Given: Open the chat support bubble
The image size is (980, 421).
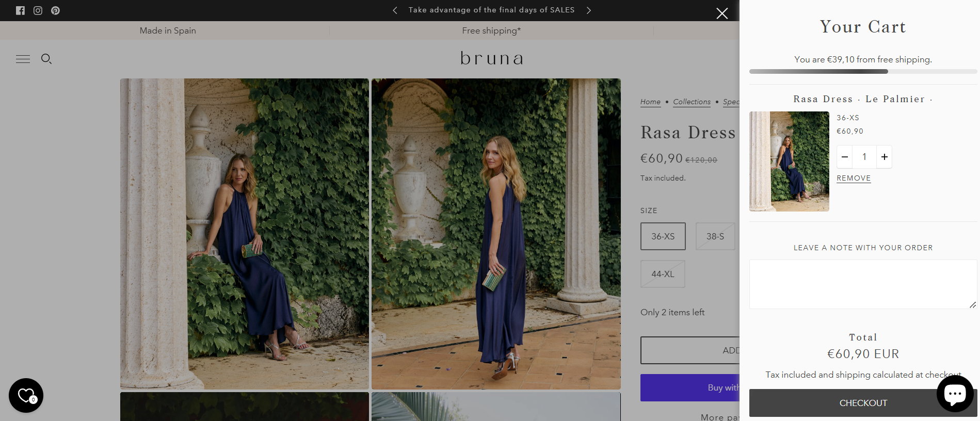Looking at the screenshot, I should [x=955, y=394].
